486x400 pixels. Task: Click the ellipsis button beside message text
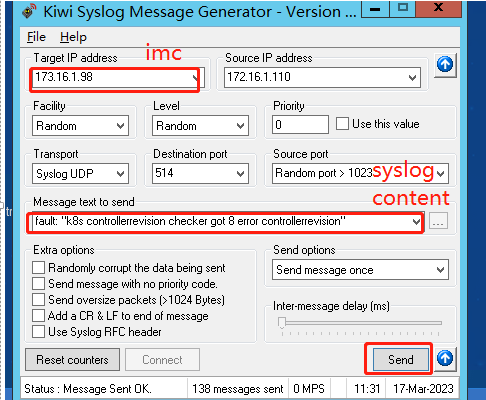(x=438, y=221)
